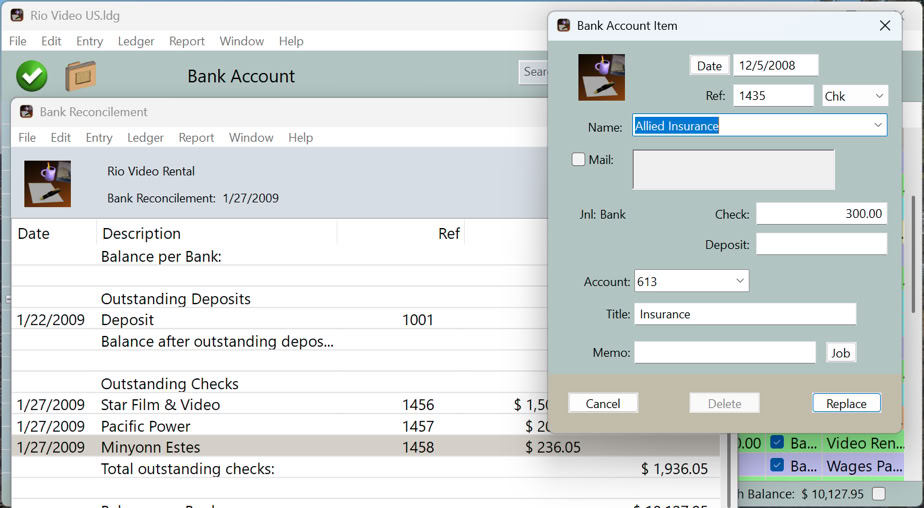Click the Date button

pyautogui.click(x=710, y=65)
